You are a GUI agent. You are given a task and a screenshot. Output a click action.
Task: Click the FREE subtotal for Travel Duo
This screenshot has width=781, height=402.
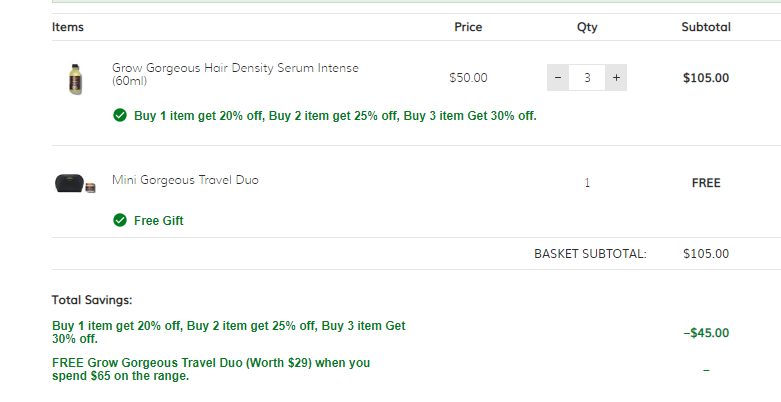(706, 183)
